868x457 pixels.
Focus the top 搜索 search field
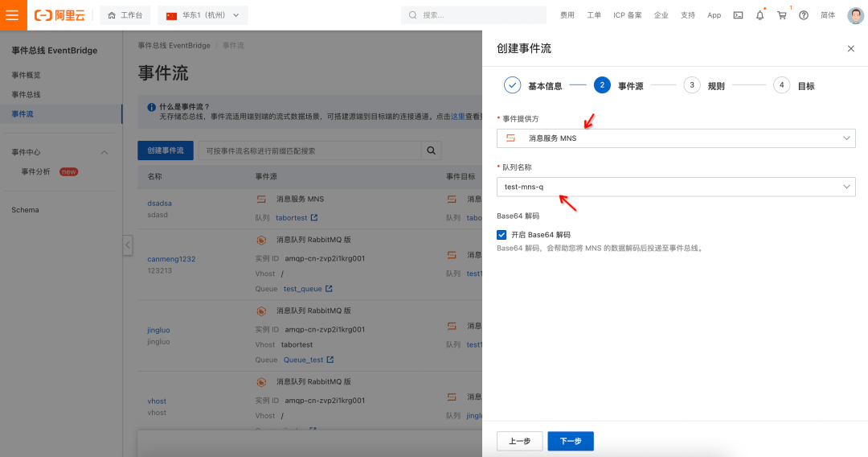(x=473, y=15)
